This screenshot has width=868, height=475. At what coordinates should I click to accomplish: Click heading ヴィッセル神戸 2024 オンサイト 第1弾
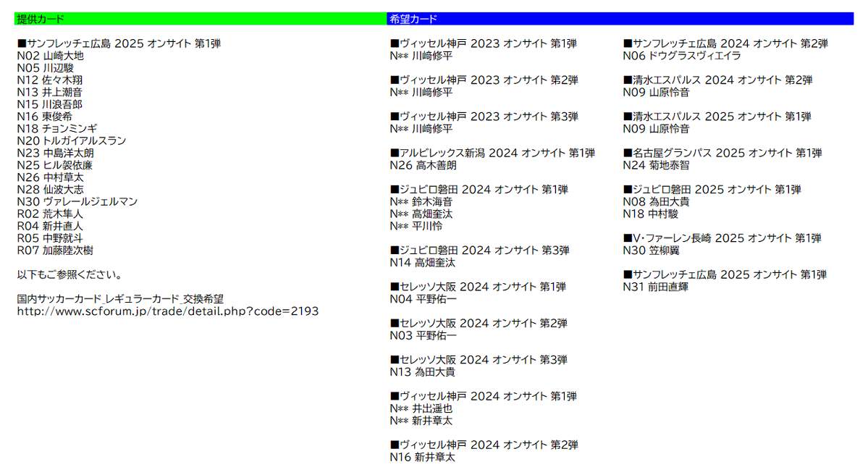[484, 397]
